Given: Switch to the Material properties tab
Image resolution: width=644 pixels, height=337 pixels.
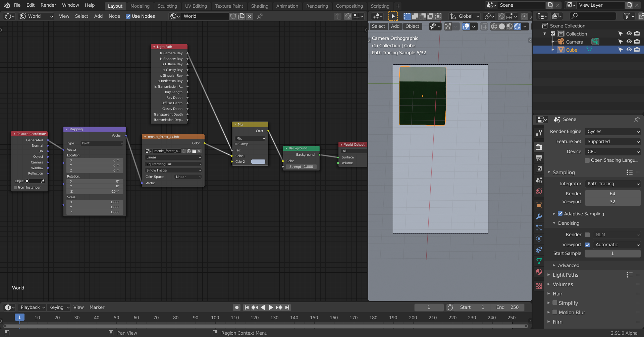Looking at the screenshot, I should [539, 272].
